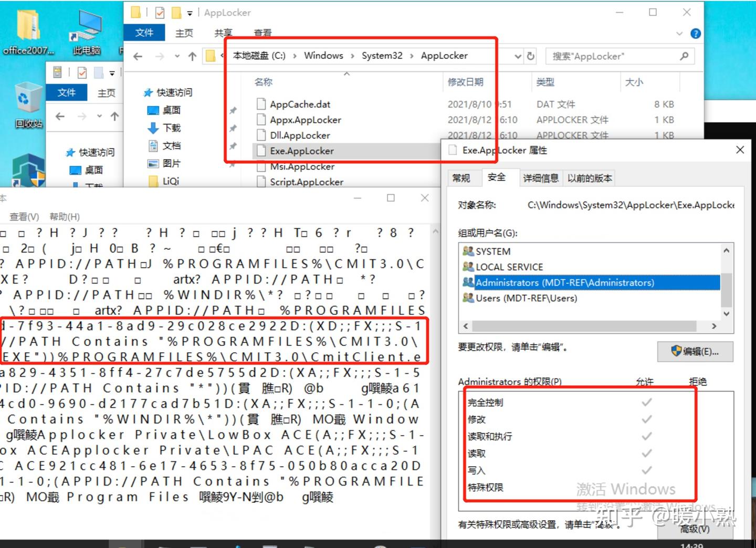Select the Msi.AppLocker file icon
The height and width of the screenshot is (548, 756).
pos(261,166)
